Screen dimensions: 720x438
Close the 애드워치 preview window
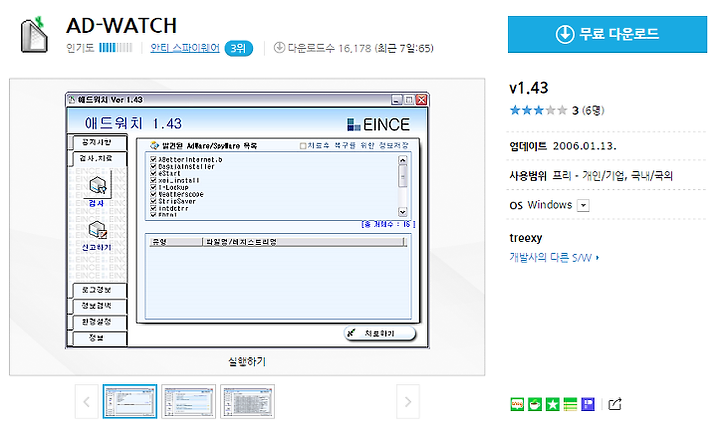click(x=421, y=100)
